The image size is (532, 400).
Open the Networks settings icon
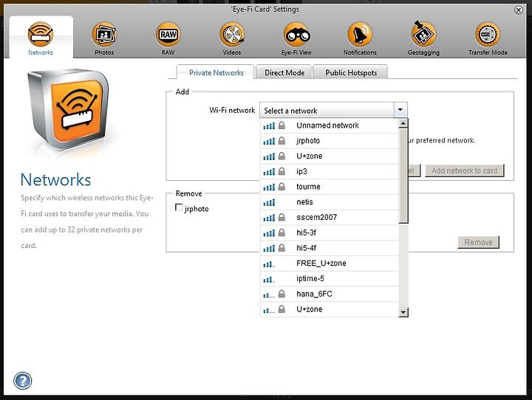click(x=41, y=34)
